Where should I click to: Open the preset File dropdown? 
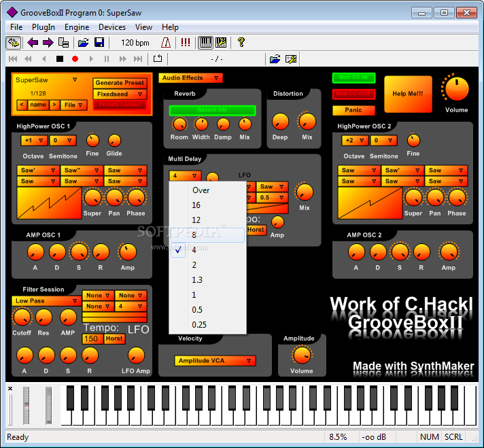pyautogui.click(x=73, y=105)
